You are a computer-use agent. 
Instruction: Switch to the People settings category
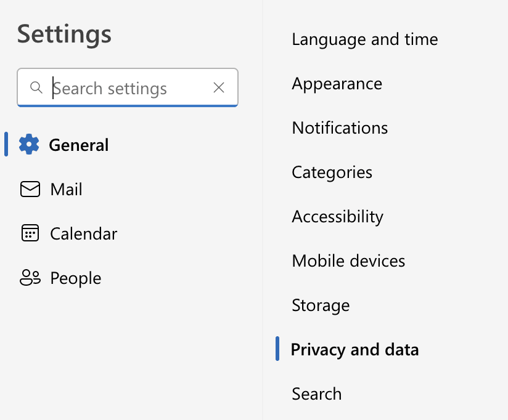tap(76, 278)
